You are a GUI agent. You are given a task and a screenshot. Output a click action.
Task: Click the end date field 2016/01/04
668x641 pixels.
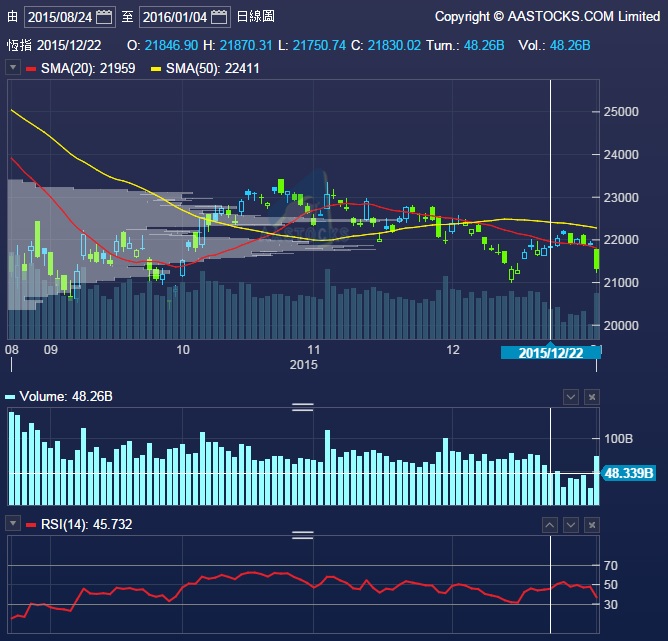173,17
